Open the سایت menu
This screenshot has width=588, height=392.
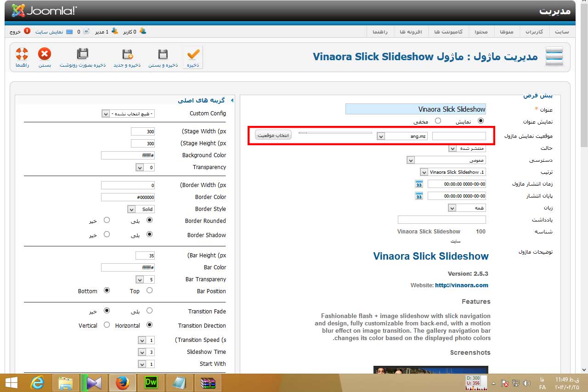(x=561, y=32)
